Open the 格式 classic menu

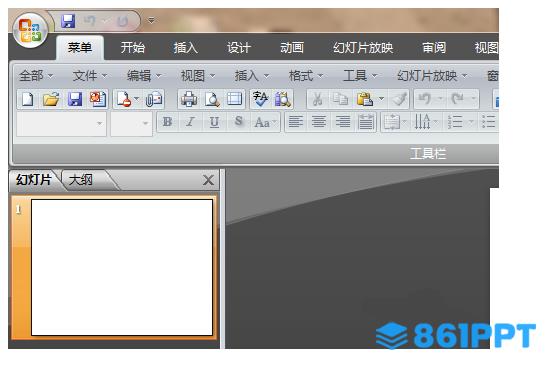coord(306,76)
